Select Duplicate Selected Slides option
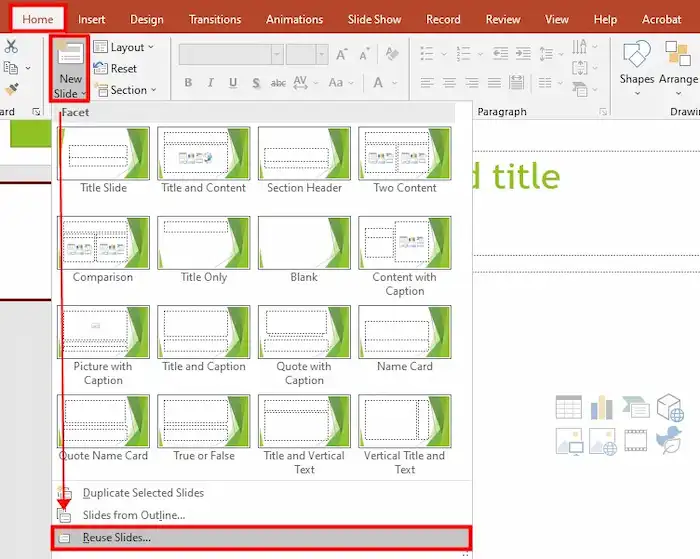 coord(143,493)
